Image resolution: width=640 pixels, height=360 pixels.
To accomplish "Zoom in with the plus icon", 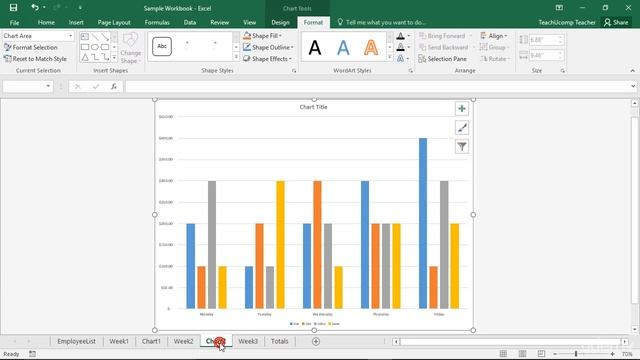I will (x=612, y=354).
